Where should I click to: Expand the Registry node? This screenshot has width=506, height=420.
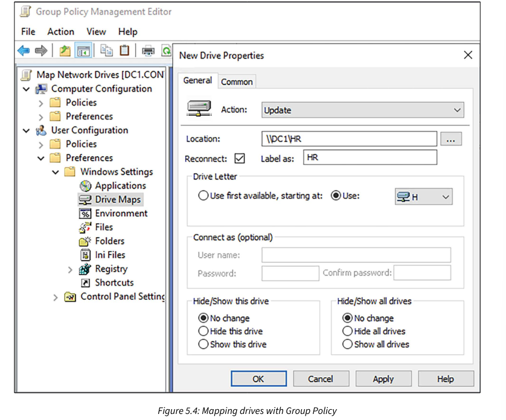point(70,270)
